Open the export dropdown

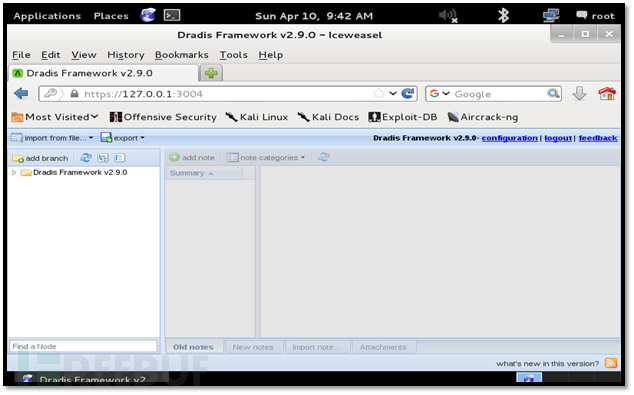point(122,138)
